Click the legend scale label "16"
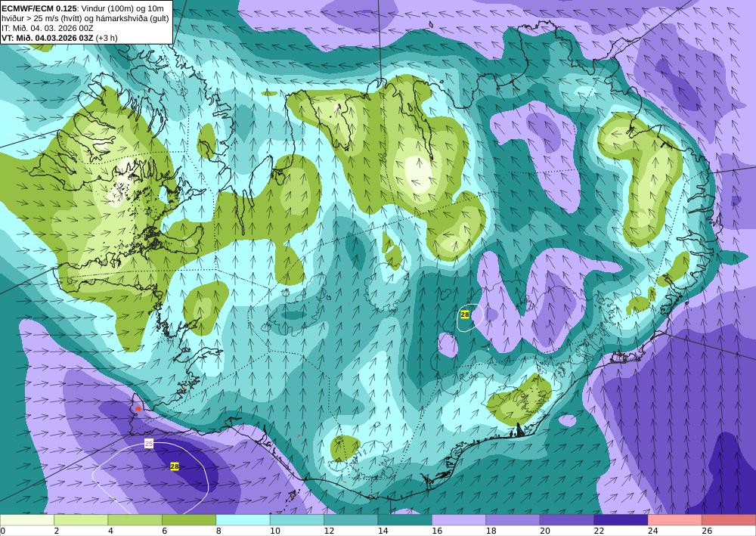 coord(437,531)
